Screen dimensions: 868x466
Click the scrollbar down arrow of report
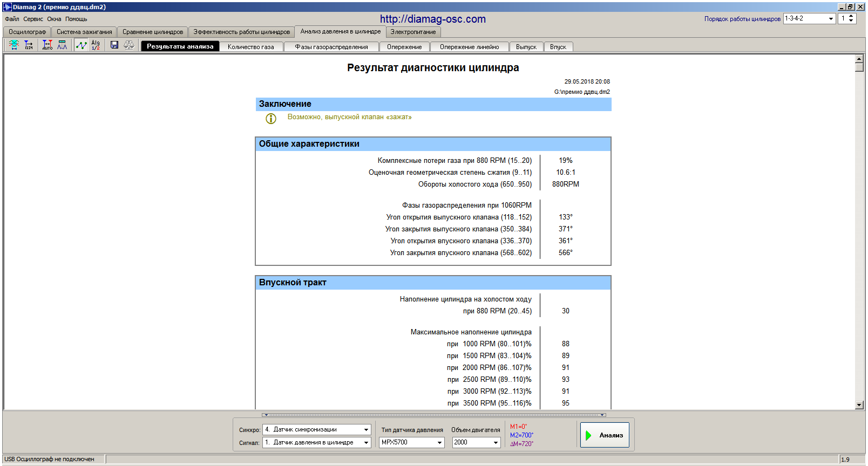[x=859, y=405]
